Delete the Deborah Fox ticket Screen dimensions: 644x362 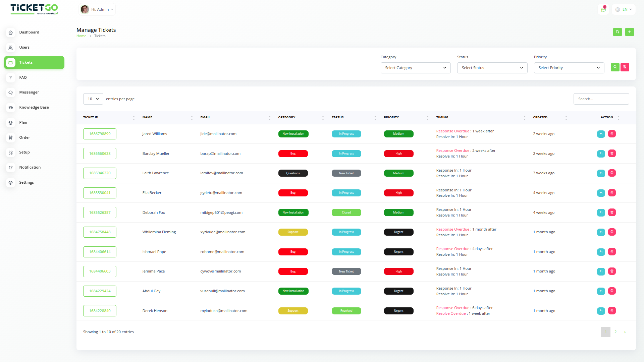[612, 213]
